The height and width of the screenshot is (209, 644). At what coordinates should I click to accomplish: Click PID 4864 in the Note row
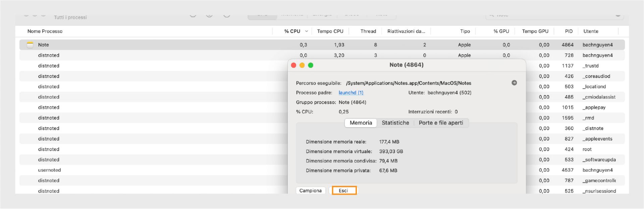point(568,45)
